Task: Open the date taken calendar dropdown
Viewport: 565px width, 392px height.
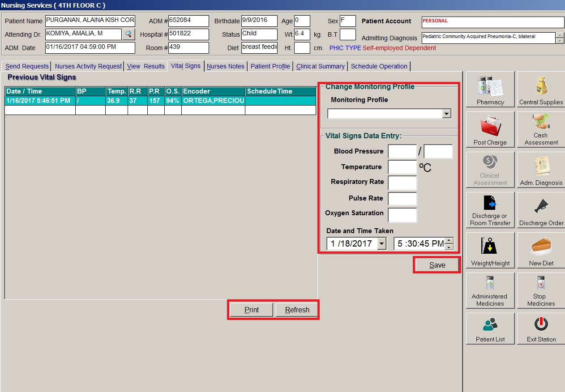Action: click(x=381, y=244)
